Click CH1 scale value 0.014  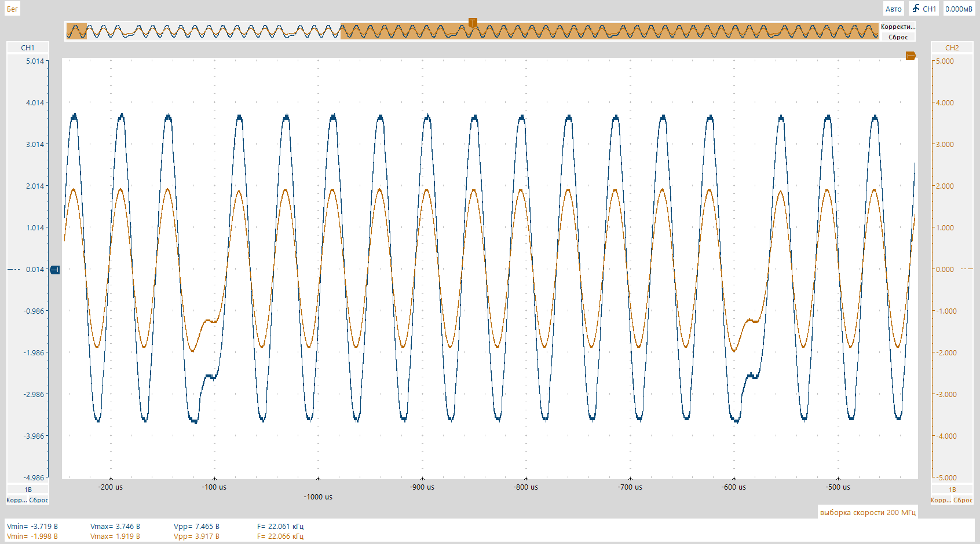pyautogui.click(x=35, y=269)
